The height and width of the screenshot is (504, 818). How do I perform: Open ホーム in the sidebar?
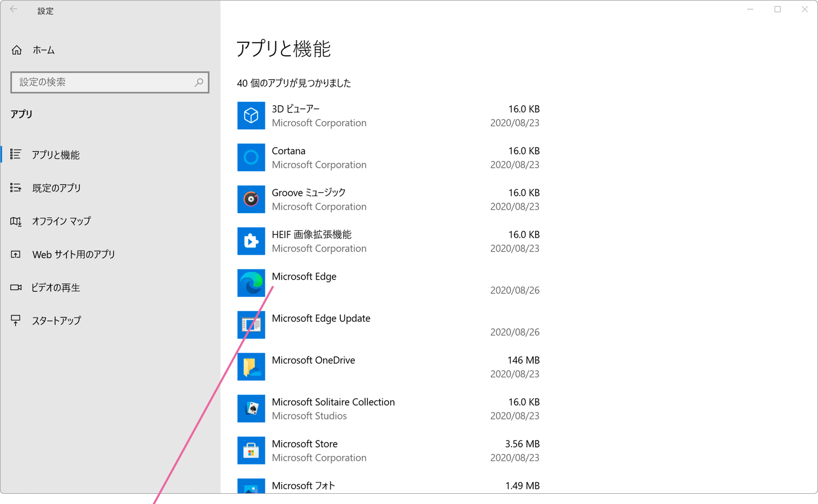pos(43,50)
